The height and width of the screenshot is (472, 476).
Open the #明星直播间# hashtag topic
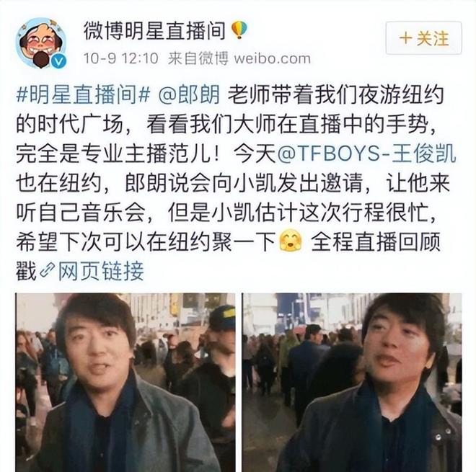83,94
